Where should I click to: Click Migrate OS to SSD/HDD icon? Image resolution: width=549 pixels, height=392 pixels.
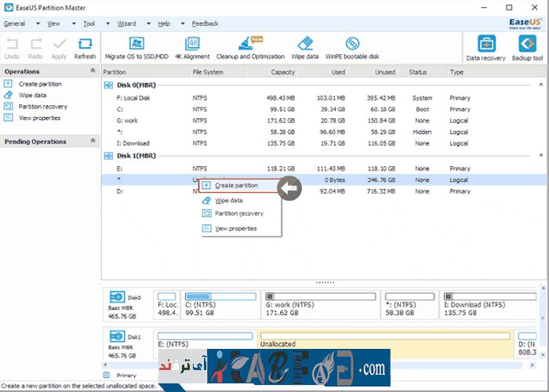pos(136,44)
